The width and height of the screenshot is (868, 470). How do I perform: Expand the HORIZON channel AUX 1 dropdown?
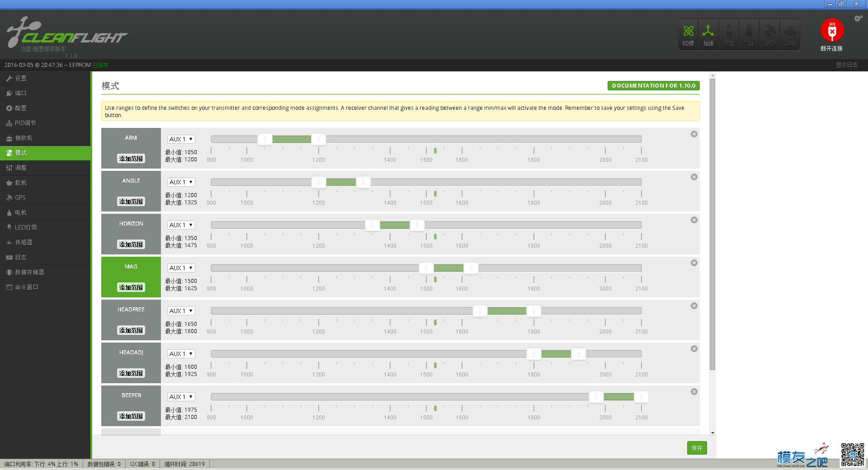[x=181, y=225]
